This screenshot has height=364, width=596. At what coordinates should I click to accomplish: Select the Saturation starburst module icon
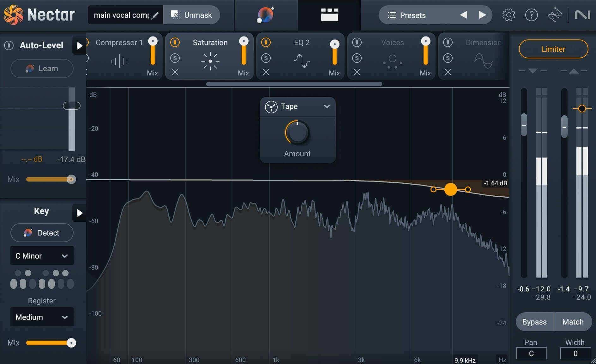pos(210,61)
